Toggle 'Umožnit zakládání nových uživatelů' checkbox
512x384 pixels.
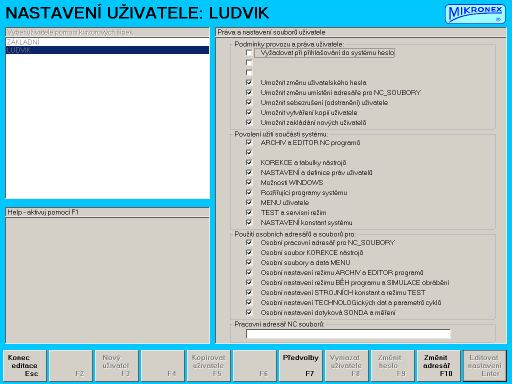coord(249,122)
